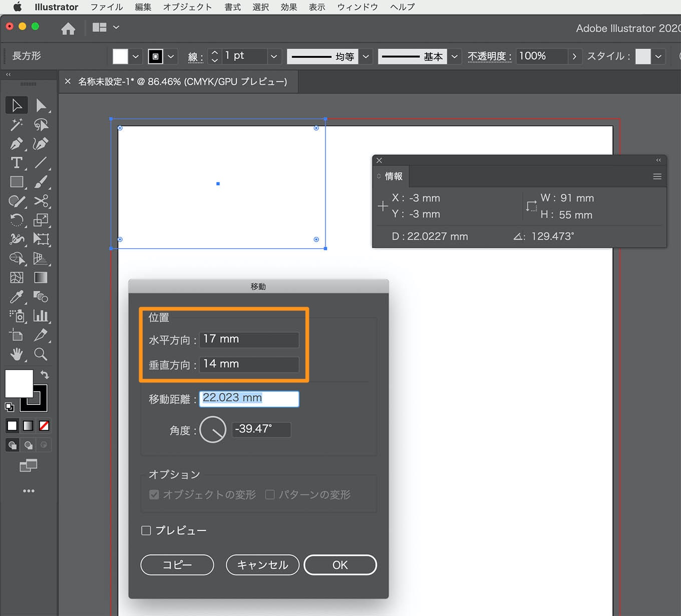Screen dimensions: 681x616
Task: Select the Zoom tool
Action: pos(41,354)
